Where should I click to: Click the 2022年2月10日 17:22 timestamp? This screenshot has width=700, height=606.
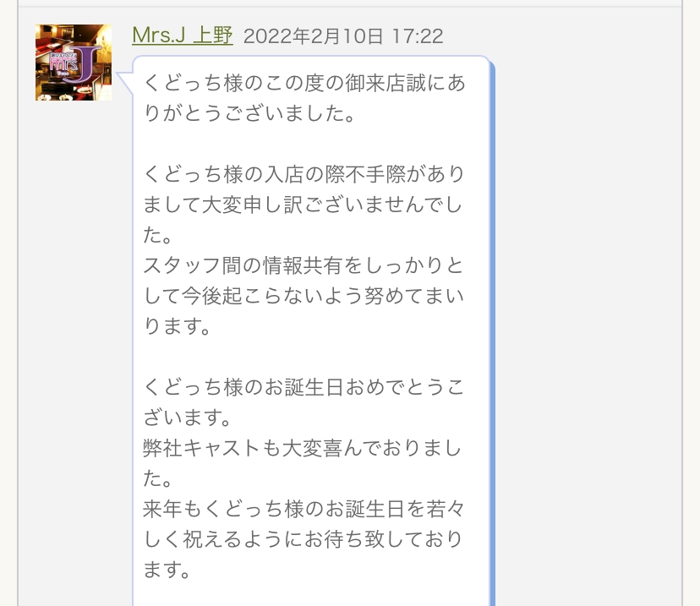(x=343, y=36)
